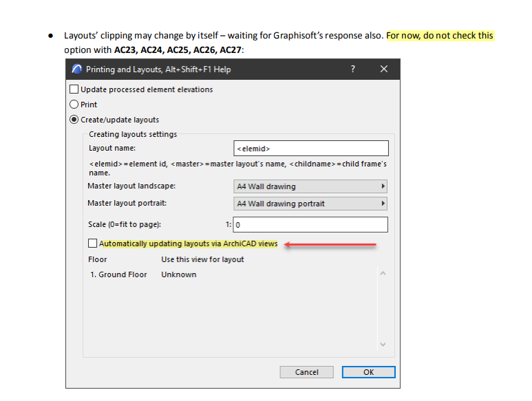Click the Floor column header
Screen dimensions: 532x401
pos(98,259)
